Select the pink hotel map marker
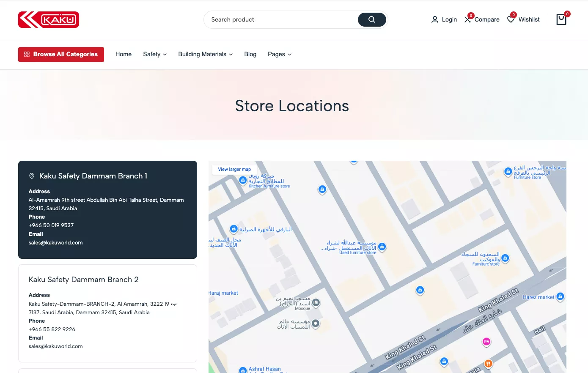 tap(486, 341)
